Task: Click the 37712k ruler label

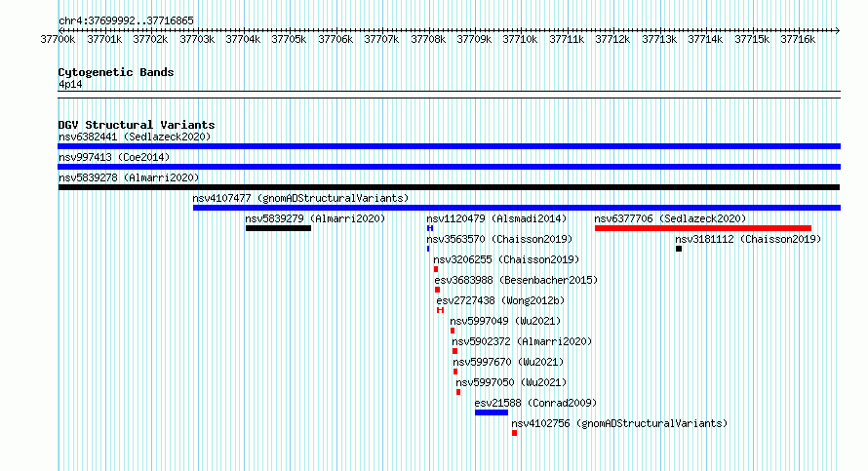Action: coord(612,39)
